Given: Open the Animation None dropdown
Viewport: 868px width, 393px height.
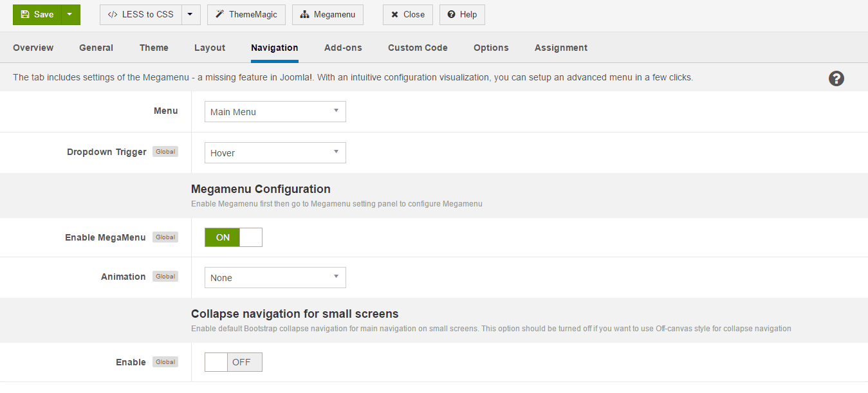Looking at the screenshot, I should point(275,277).
